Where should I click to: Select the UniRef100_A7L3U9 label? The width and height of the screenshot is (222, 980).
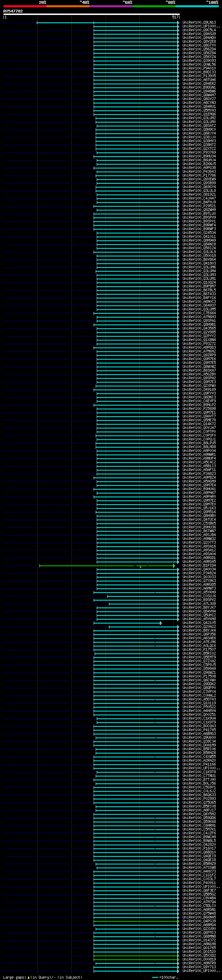199,604
